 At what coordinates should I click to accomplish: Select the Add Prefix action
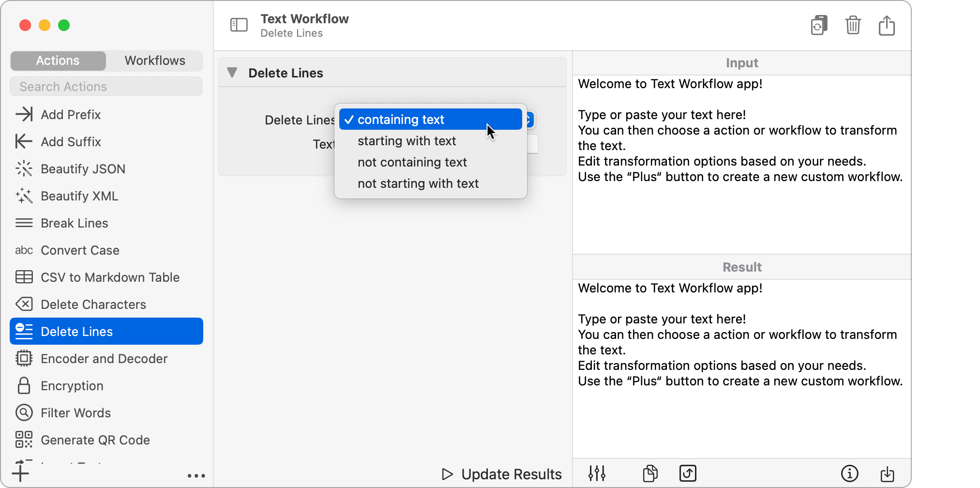click(106, 114)
